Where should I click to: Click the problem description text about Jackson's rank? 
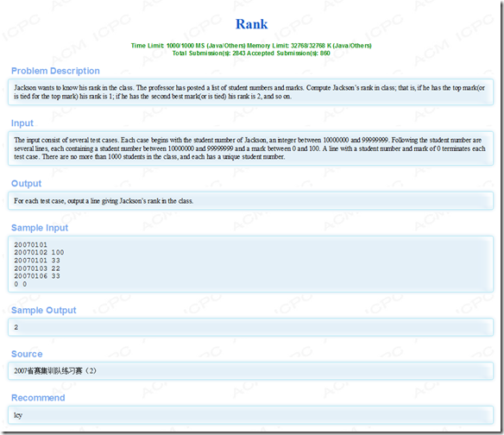[x=249, y=92]
